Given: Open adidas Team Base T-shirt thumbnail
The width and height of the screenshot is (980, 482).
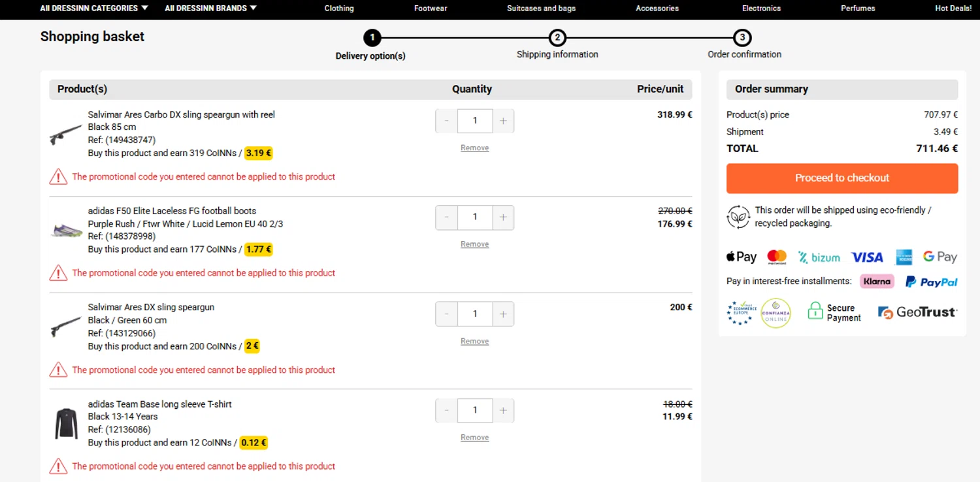Looking at the screenshot, I should 66,423.
